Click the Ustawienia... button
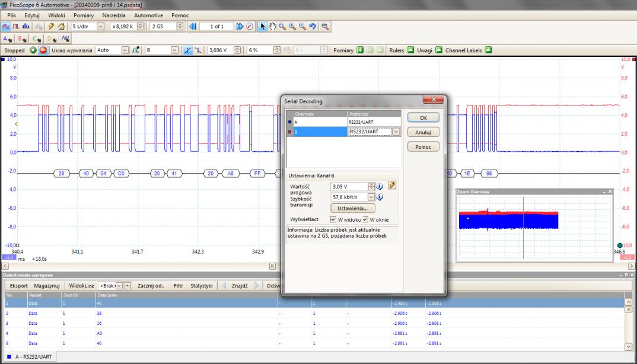This screenshot has height=364, width=637. 352,209
